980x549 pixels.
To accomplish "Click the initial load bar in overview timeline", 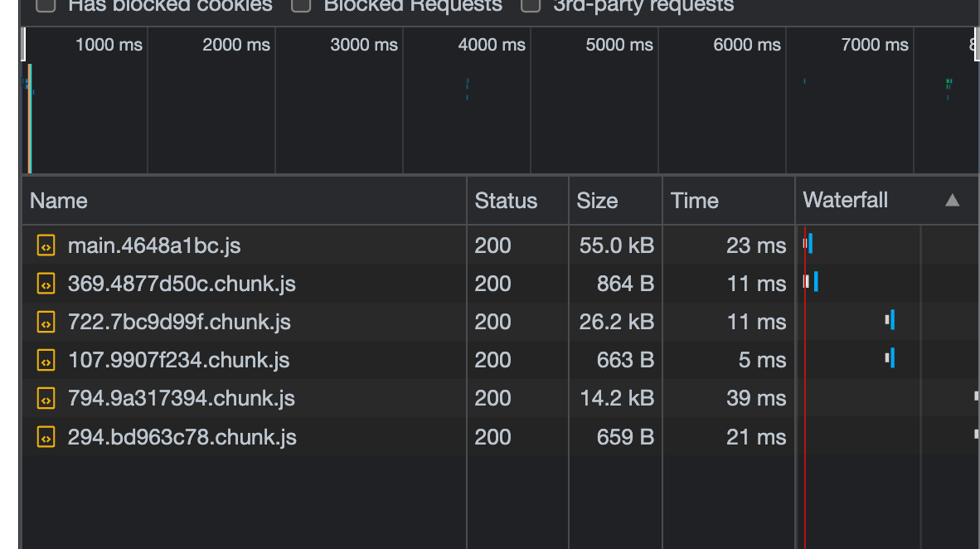I will pos(29,119).
